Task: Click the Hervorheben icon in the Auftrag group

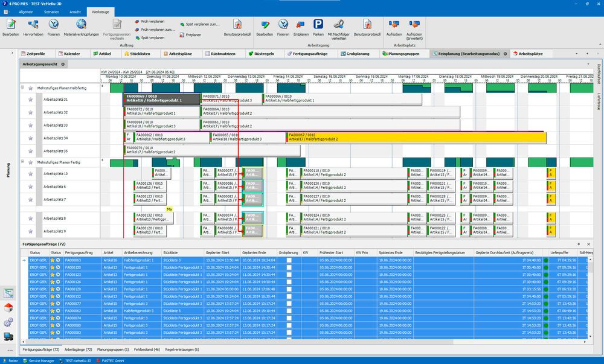Action: (x=33, y=24)
